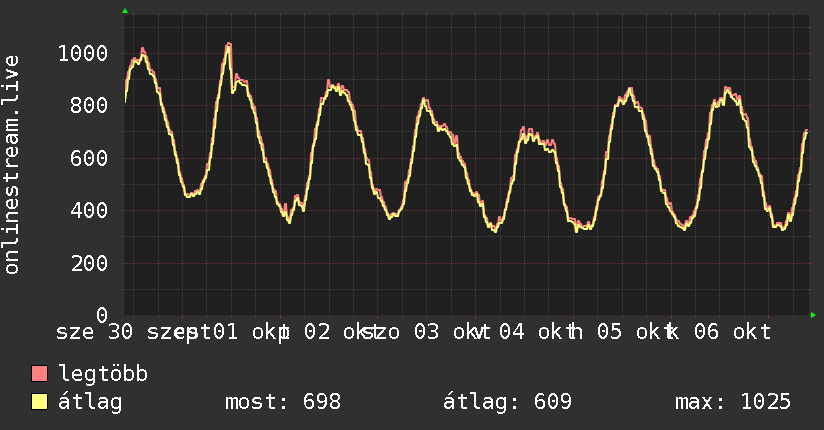Click the átlag: 609 statistic
Viewport: 824px width, 430px height.
pyautogui.click(x=507, y=402)
